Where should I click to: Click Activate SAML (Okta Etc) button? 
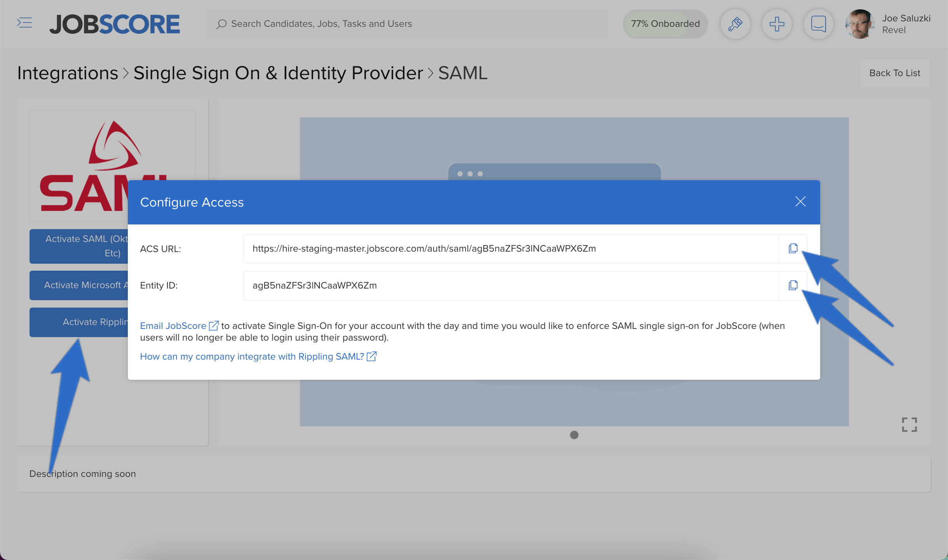[79, 246]
